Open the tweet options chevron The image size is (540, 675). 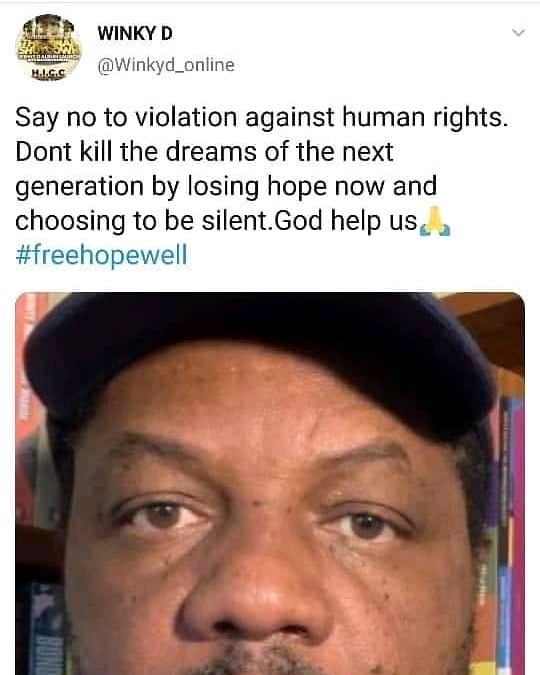click(x=518, y=33)
